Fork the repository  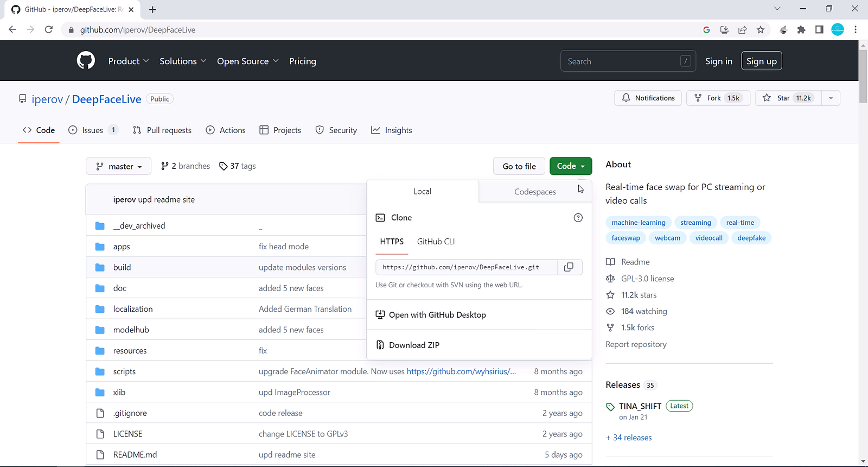click(718, 98)
